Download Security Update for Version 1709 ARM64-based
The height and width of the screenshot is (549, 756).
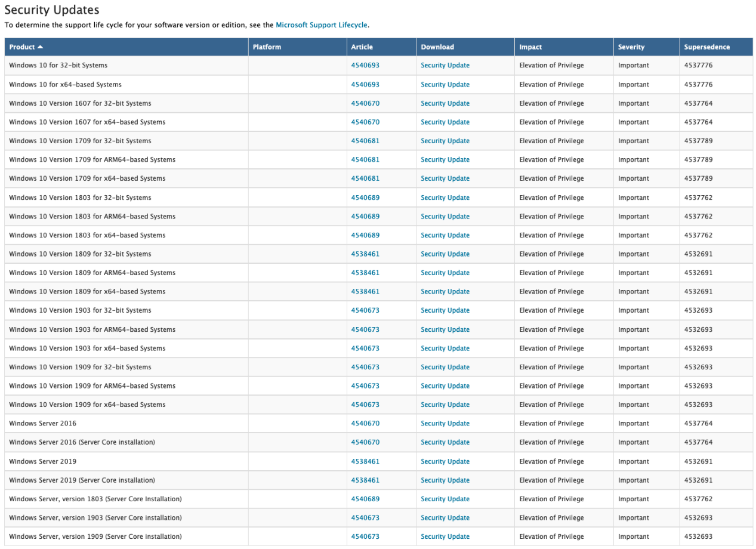pos(445,160)
